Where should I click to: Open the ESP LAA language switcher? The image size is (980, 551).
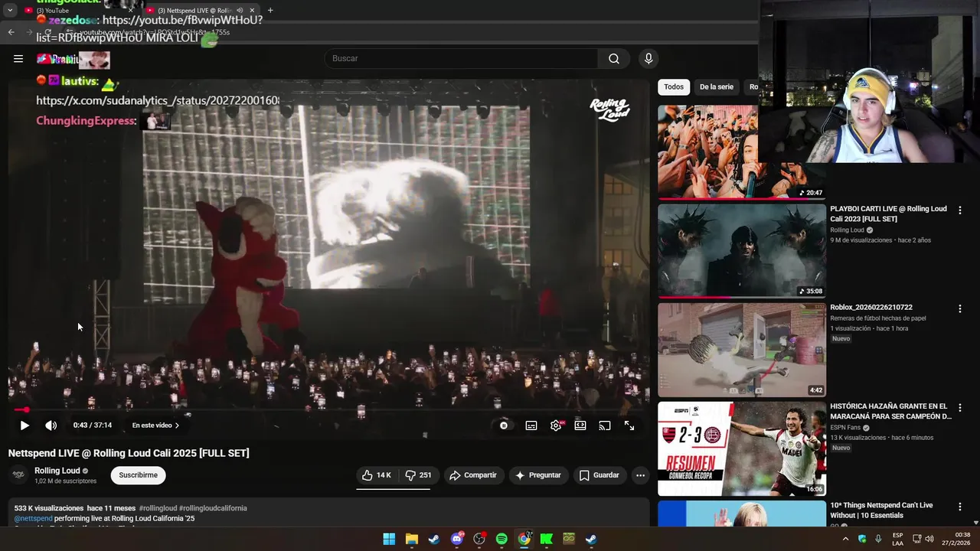pos(897,539)
